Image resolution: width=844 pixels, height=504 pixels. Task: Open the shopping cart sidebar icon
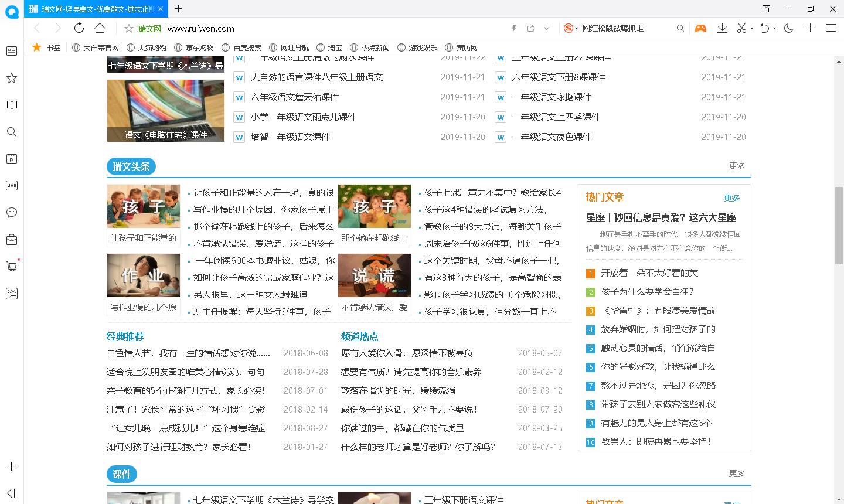pyautogui.click(x=11, y=267)
